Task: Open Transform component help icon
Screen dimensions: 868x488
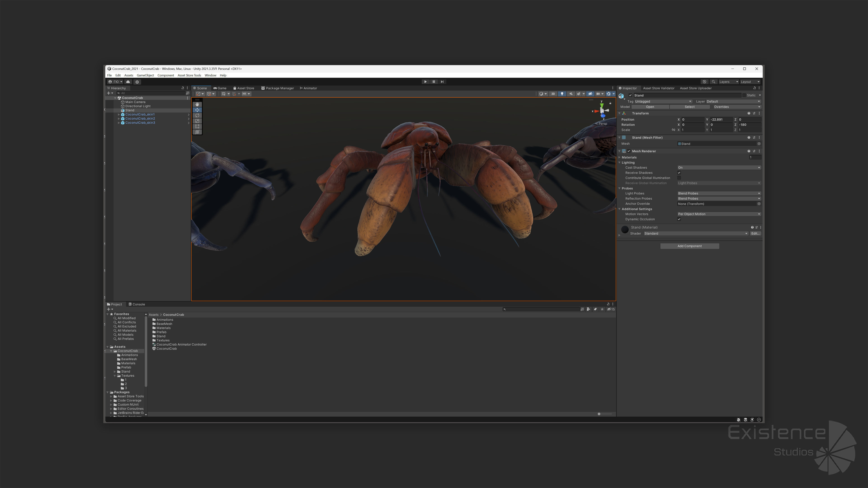Action: point(749,113)
